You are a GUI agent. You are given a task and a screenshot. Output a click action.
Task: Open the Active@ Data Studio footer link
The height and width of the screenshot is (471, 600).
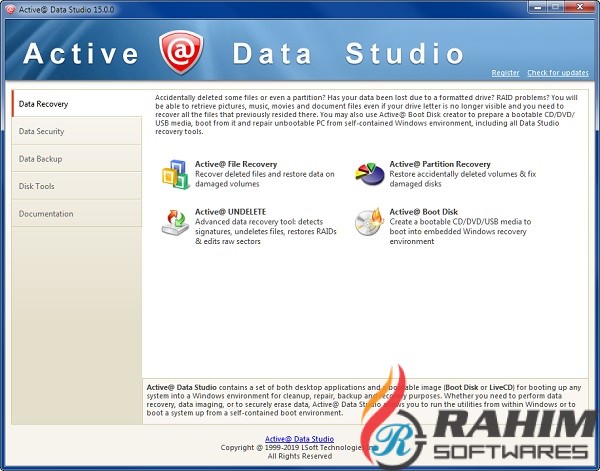[x=299, y=439]
